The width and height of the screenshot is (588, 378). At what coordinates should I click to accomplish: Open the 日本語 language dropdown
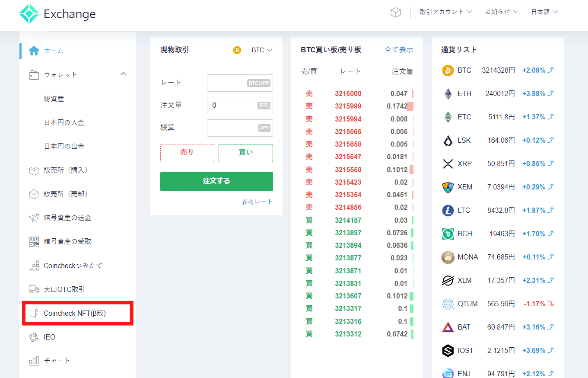[x=544, y=12]
